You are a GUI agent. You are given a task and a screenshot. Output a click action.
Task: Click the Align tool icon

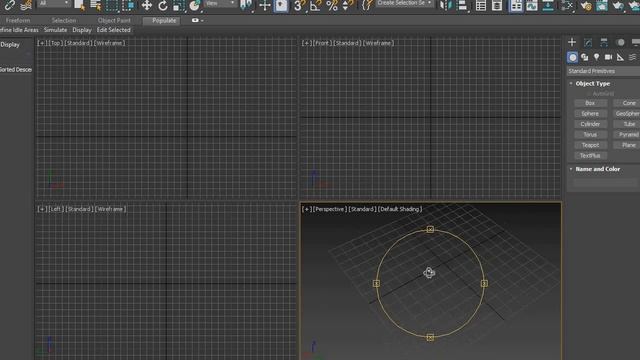coord(462,5)
